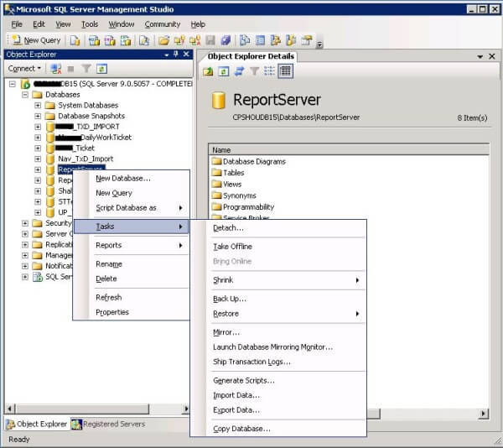Toggle auto-hide pin on Object Explorer panel

(176, 55)
